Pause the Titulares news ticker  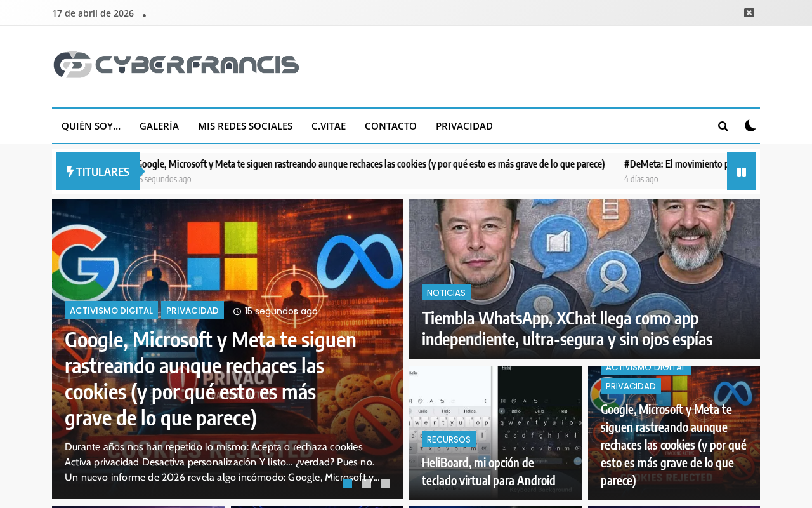(742, 171)
